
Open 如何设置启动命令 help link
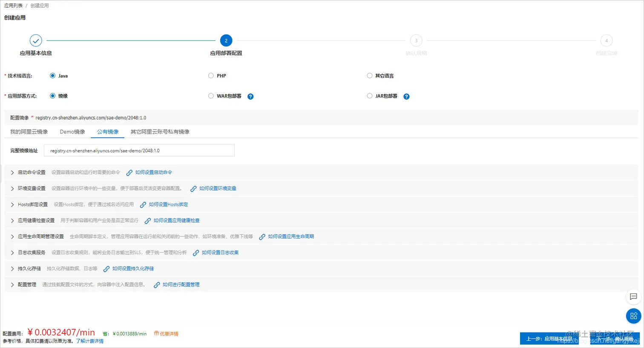point(153,173)
